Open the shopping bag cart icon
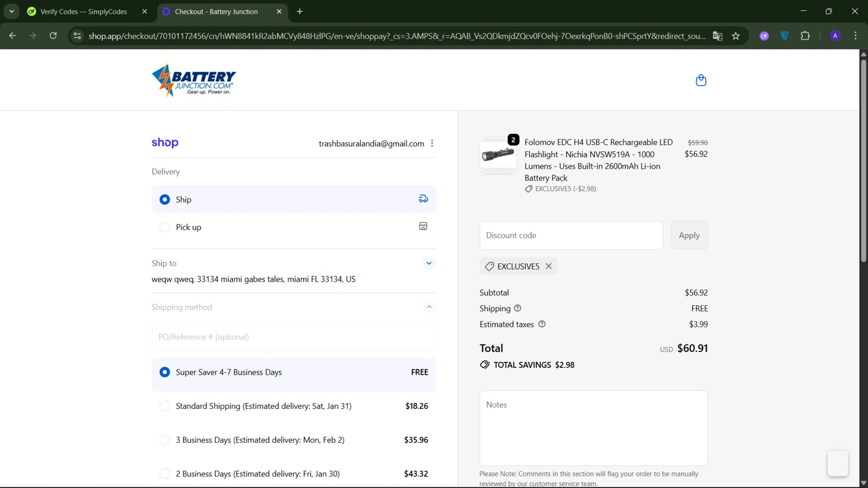Screen dimensions: 868x488 click(x=701, y=80)
